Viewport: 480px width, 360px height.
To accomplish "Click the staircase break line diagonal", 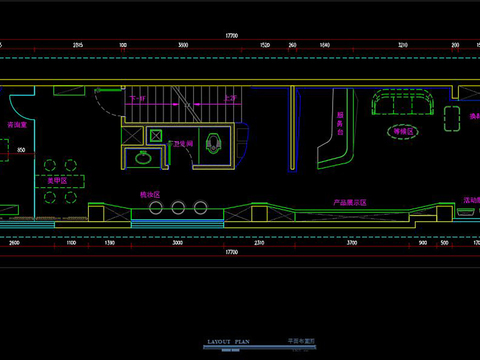I will point(186,104).
